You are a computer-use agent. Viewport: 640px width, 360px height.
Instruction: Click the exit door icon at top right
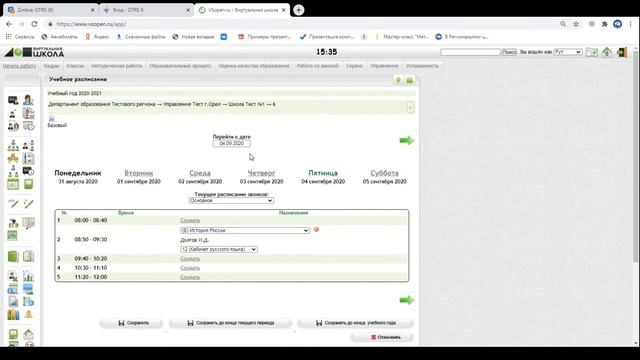click(x=622, y=52)
